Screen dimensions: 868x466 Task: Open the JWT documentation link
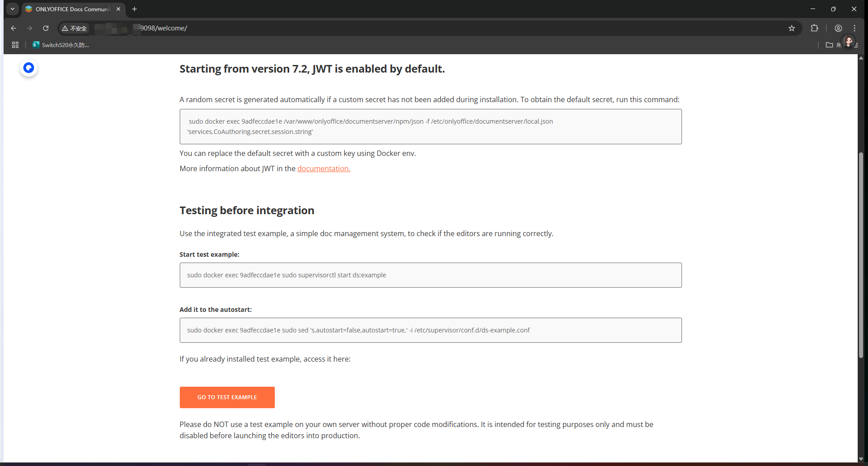coord(324,168)
